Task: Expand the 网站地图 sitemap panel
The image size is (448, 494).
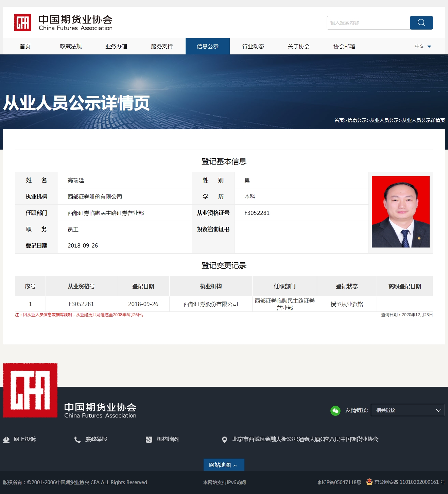Action: tap(224, 465)
